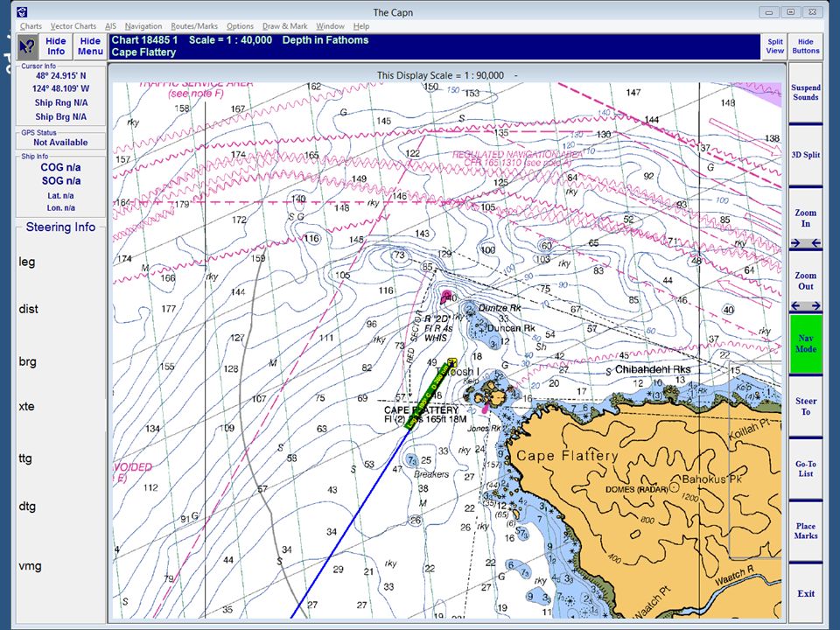The image size is (840, 630).
Task: Click the green route leg label on chart
Action: (x=430, y=395)
